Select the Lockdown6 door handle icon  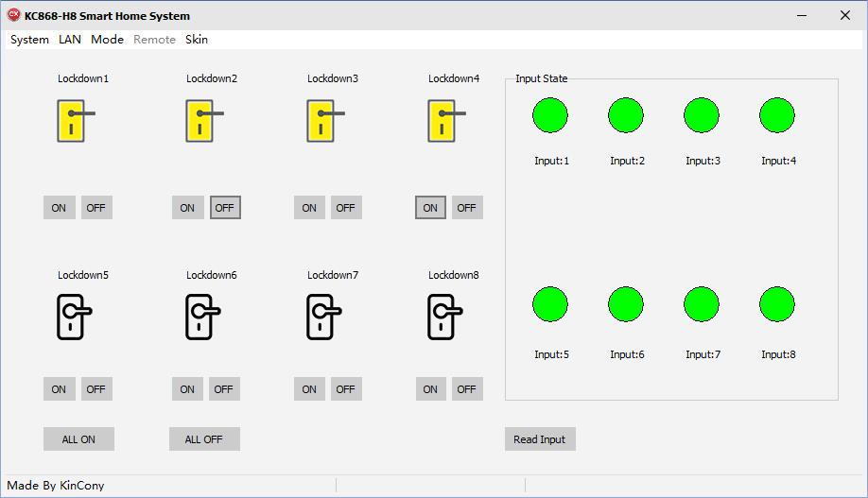click(x=201, y=317)
